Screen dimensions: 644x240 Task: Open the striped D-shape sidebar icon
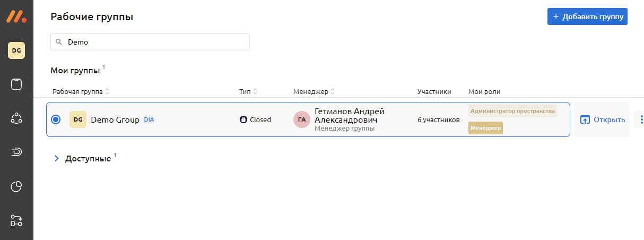click(x=16, y=152)
